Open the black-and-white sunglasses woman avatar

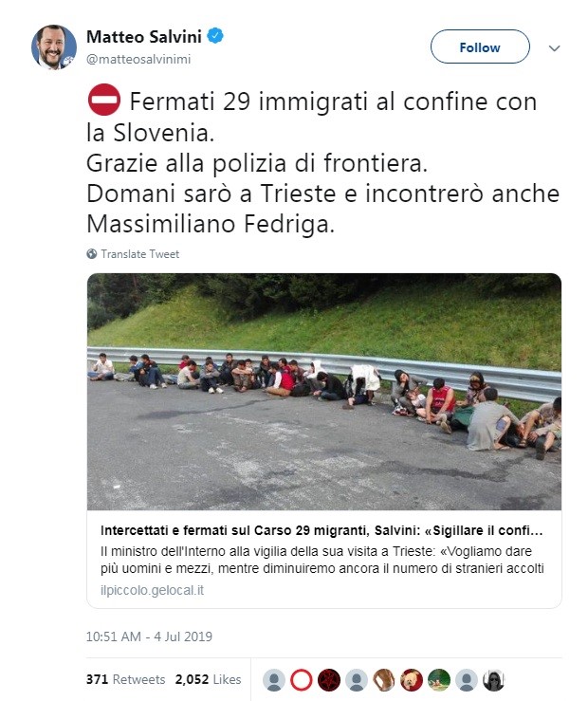click(494, 680)
